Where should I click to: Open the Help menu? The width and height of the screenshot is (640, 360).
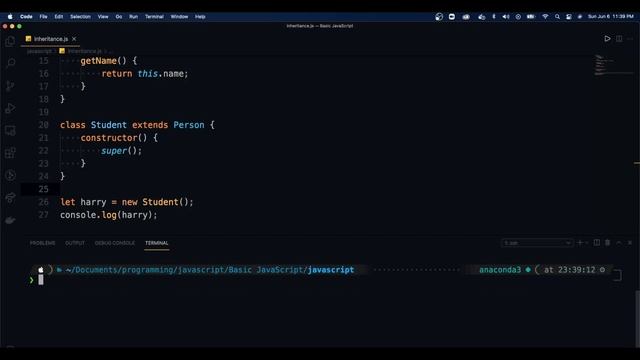pyautogui.click(x=200, y=17)
